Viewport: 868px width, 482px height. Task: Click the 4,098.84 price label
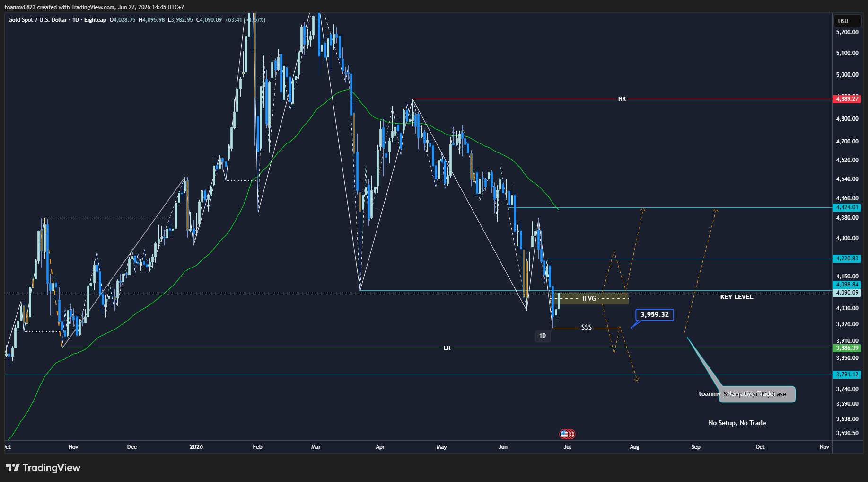pyautogui.click(x=847, y=285)
